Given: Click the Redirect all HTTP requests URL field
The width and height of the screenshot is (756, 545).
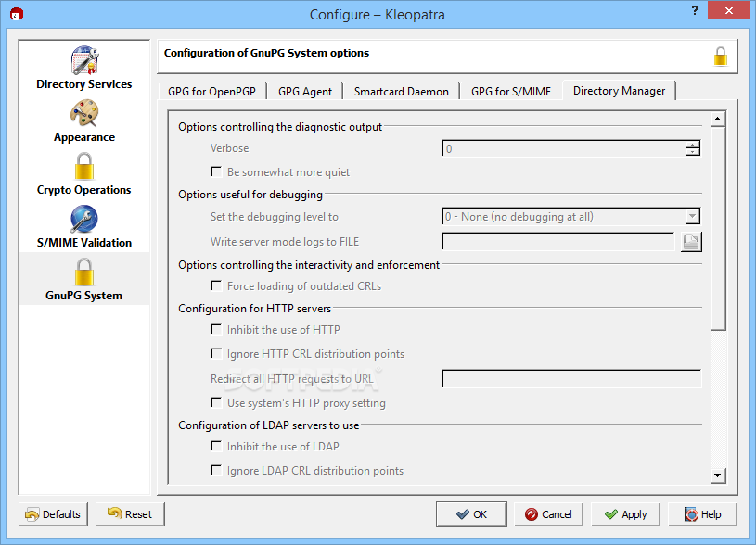Looking at the screenshot, I should pyautogui.click(x=571, y=379).
